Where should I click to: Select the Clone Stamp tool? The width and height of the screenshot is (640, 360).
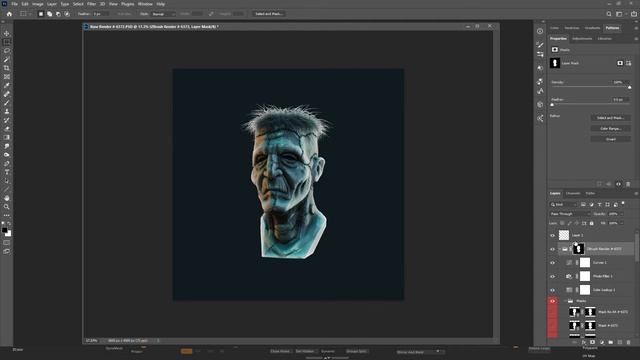[x=7, y=111]
